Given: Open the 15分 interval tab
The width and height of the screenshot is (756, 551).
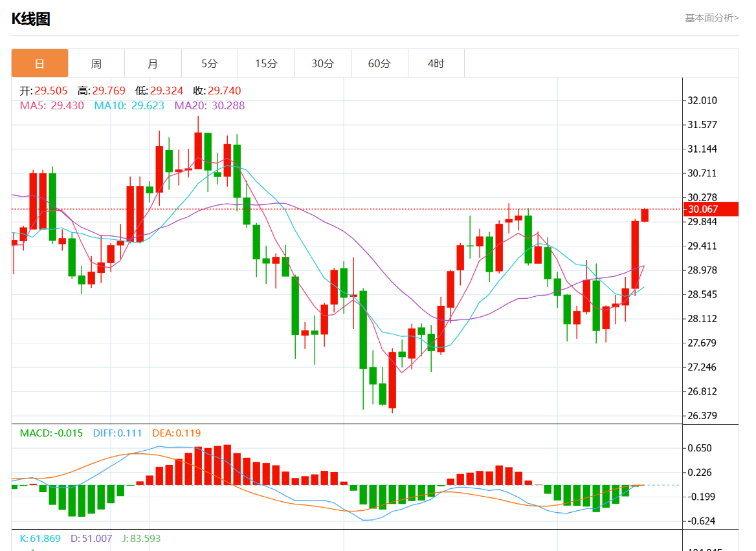Looking at the screenshot, I should tap(266, 63).
